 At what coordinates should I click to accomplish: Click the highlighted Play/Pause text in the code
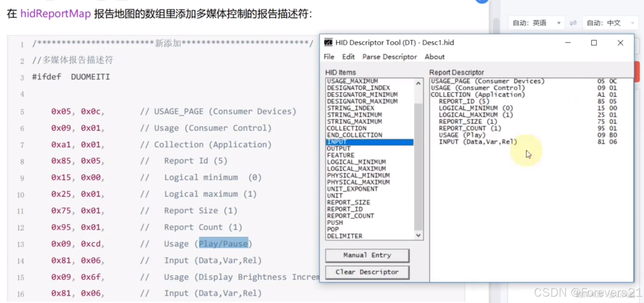coord(224,243)
